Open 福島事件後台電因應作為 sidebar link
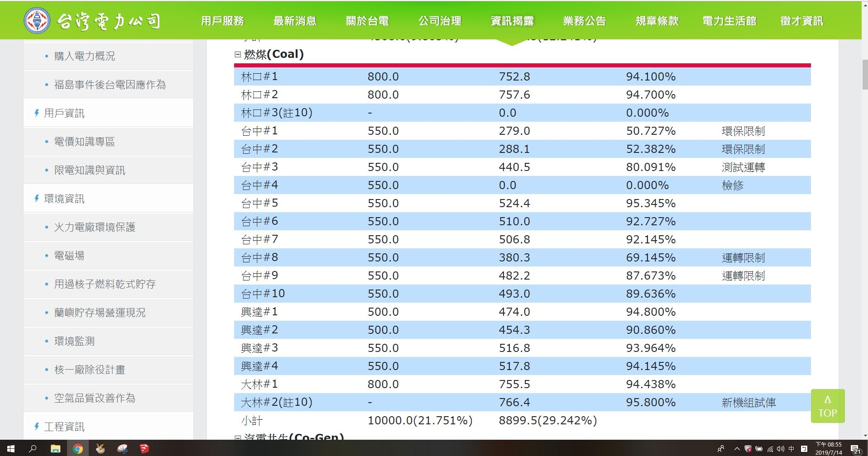Screen dimensions: 868x456 [x=110, y=85]
